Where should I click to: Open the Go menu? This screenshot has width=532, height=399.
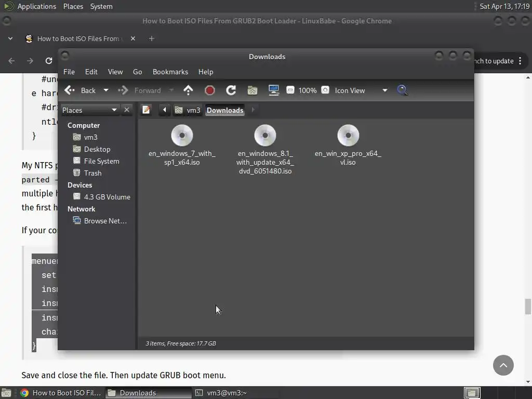click(137, 72)
